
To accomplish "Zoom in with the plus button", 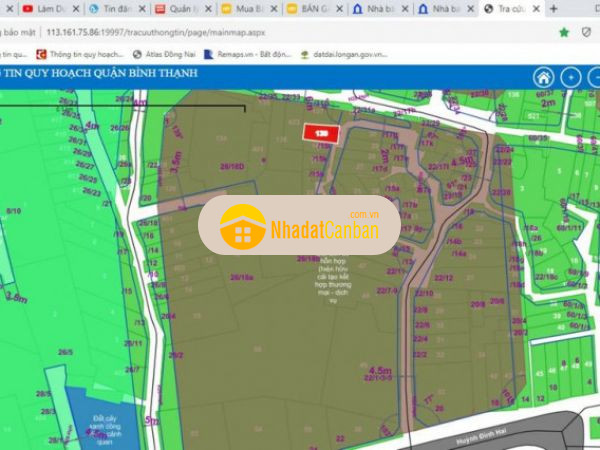I will click(570, 78).
